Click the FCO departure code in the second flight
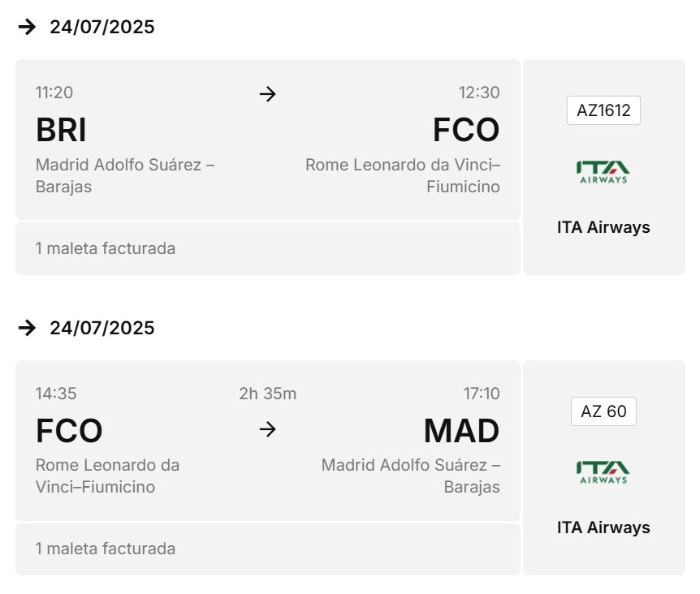Image resolution: width=700 pixels, height=594 pixels. tap(69, 431)
